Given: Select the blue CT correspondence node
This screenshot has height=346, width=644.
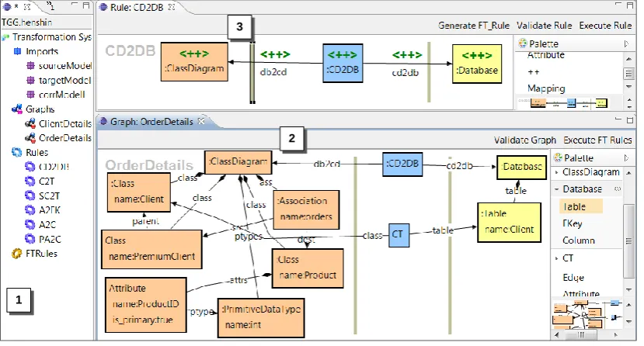Looking at the screenshot, I should coord(399,235).
